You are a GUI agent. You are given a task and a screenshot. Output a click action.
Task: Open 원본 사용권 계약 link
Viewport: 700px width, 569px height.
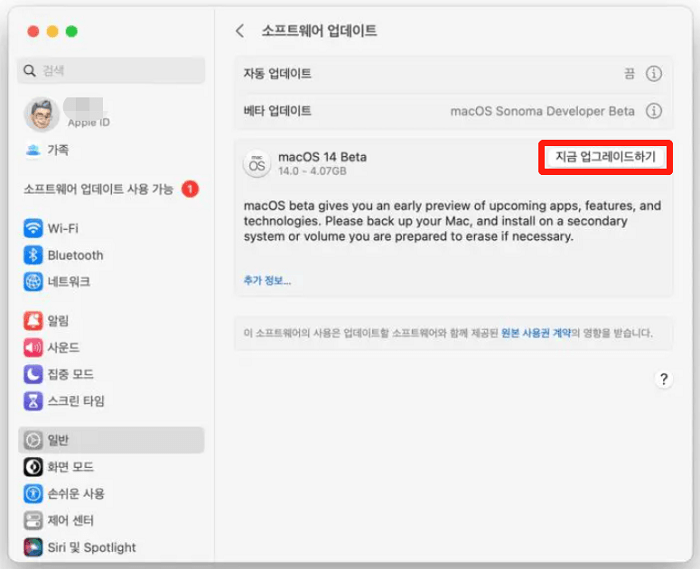coord(536,333)
